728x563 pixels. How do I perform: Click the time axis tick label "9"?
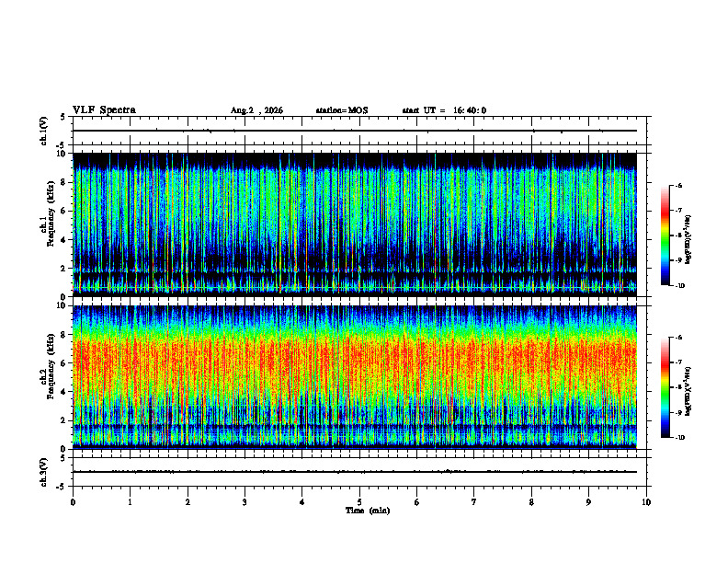tap(588, 502)
